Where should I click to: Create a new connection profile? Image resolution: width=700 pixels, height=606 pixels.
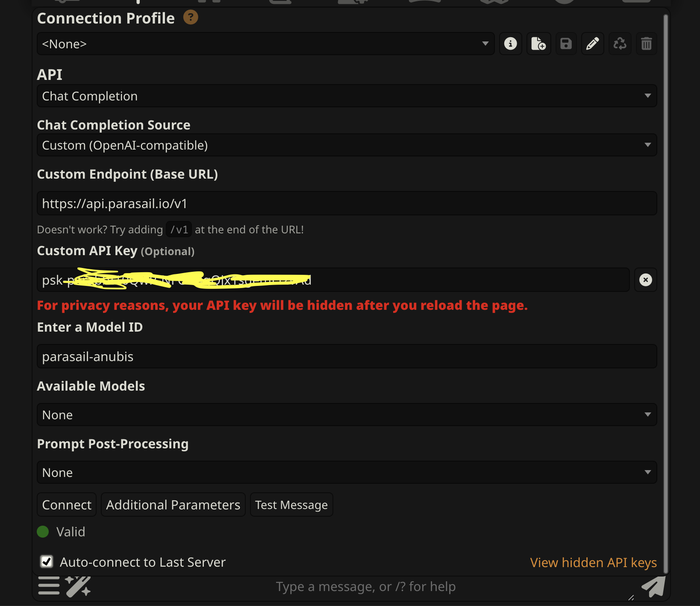pyautogui.click(x=538, y=44)
